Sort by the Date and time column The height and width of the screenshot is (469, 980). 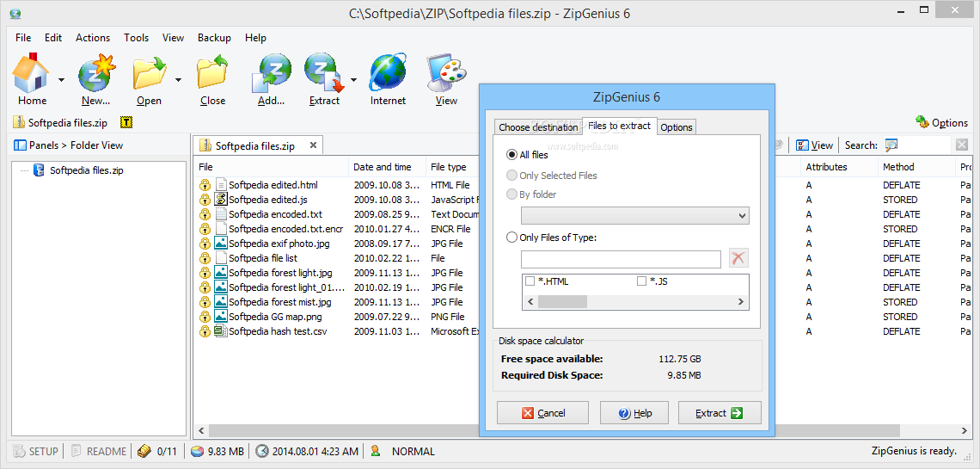pyautogui.click(x=387, y=167)
